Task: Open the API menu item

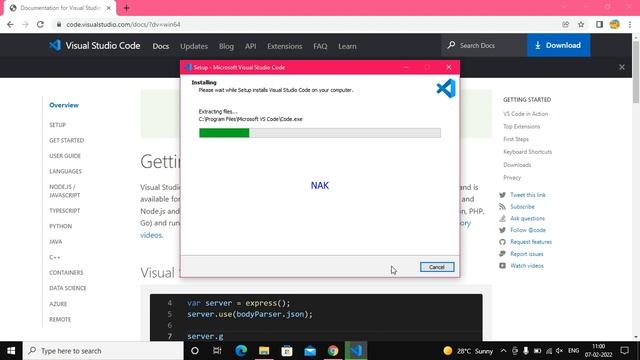Action: tap(251, 46)
